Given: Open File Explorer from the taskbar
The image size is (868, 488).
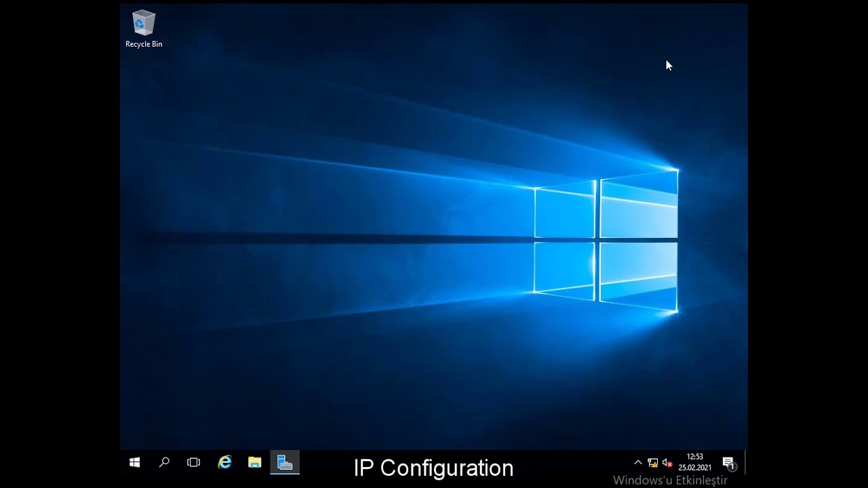Looking at the screenshot, I should point(255,462).
